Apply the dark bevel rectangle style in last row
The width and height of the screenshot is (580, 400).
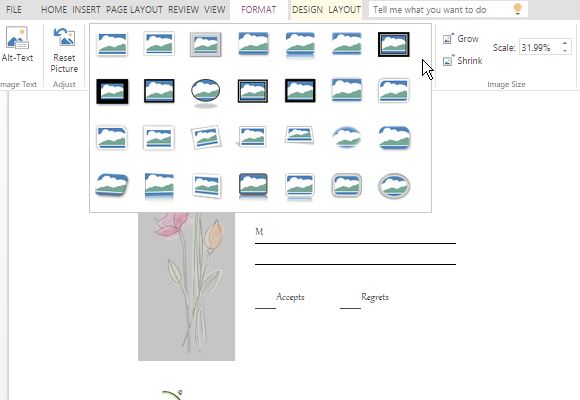coord(253,186)
